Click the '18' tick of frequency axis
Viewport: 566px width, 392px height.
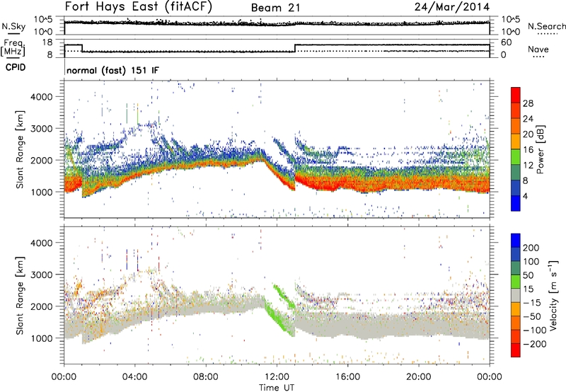coord(47,42)
